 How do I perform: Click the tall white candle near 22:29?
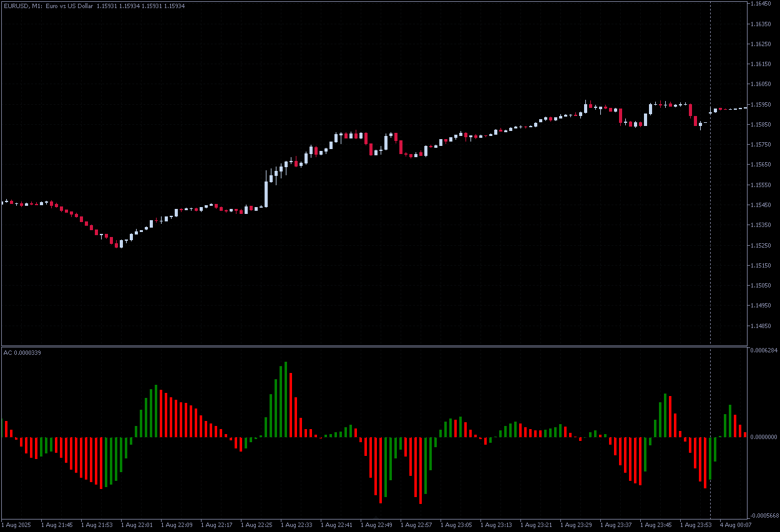point(266,193)
